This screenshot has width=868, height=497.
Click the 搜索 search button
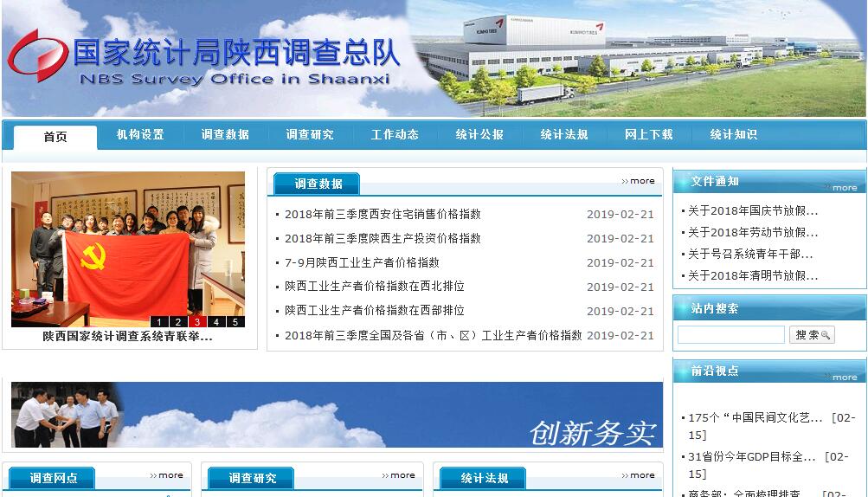tap(812, 335)
